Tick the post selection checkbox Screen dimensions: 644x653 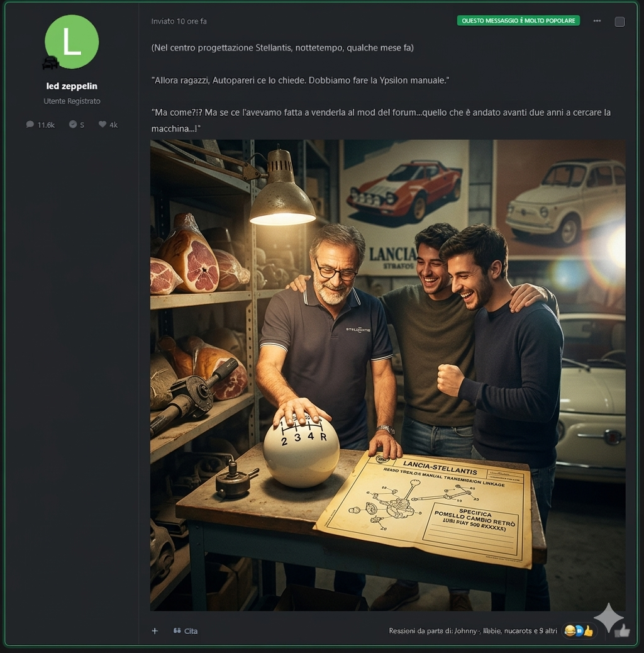tap(619, 22)
